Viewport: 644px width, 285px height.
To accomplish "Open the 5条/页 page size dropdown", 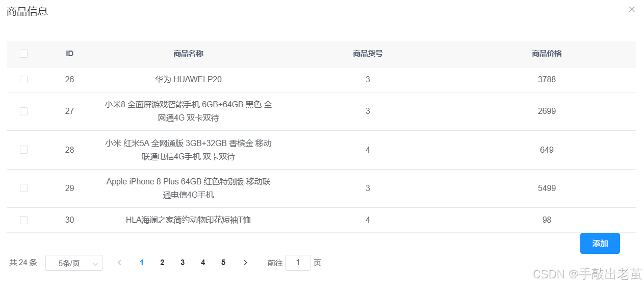I will click(74, 263).
